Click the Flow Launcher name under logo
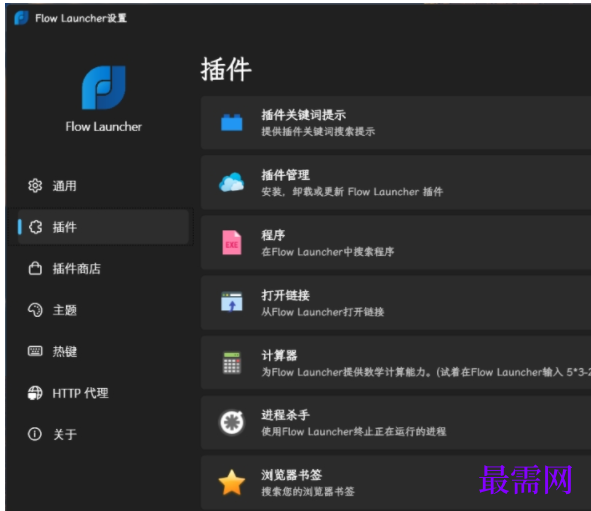This screenshot has width=591, height=511. tap(103, 127)
